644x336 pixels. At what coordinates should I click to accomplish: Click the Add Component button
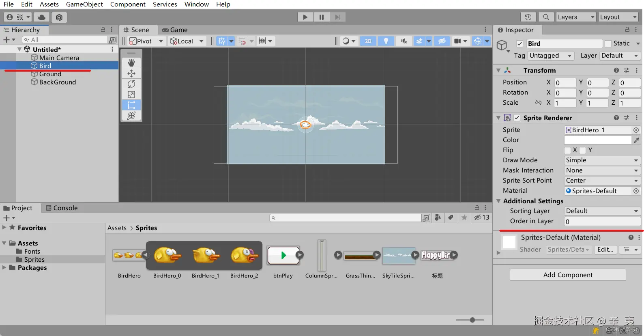(567, 275)
